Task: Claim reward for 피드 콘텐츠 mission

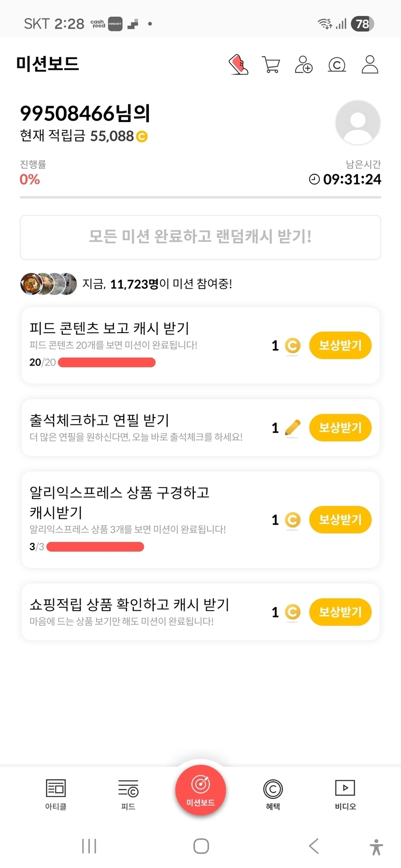Action: point(340,345)
